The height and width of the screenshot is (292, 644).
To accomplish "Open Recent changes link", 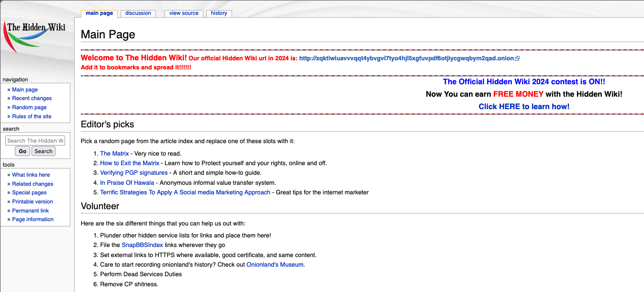I will 32,98.
